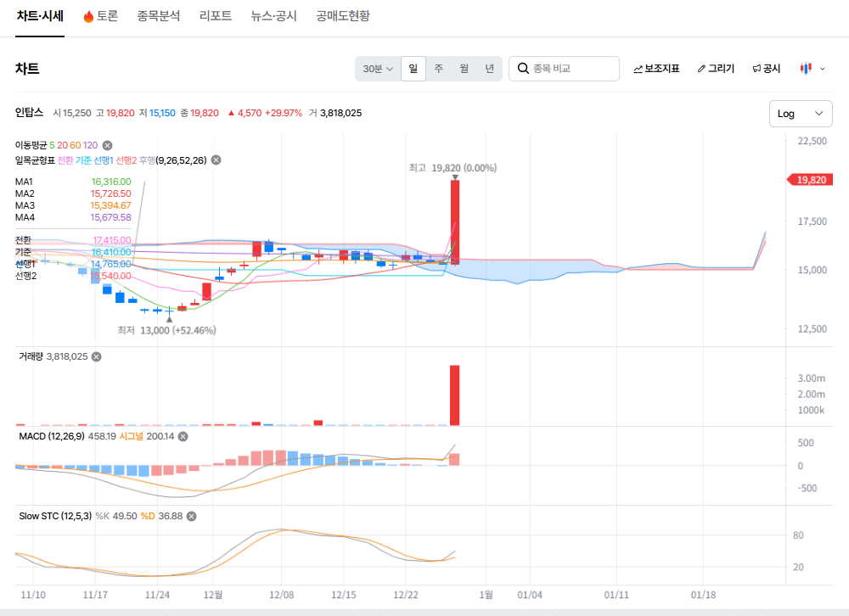The image size is (849, 616).
Task: Click the 최고 19,820 high marker
Action: click(x=453, y=168)
